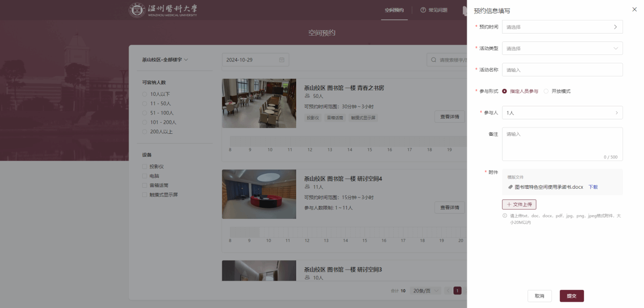Close the 预约信息填写 panel with X

tap(634, 9)
